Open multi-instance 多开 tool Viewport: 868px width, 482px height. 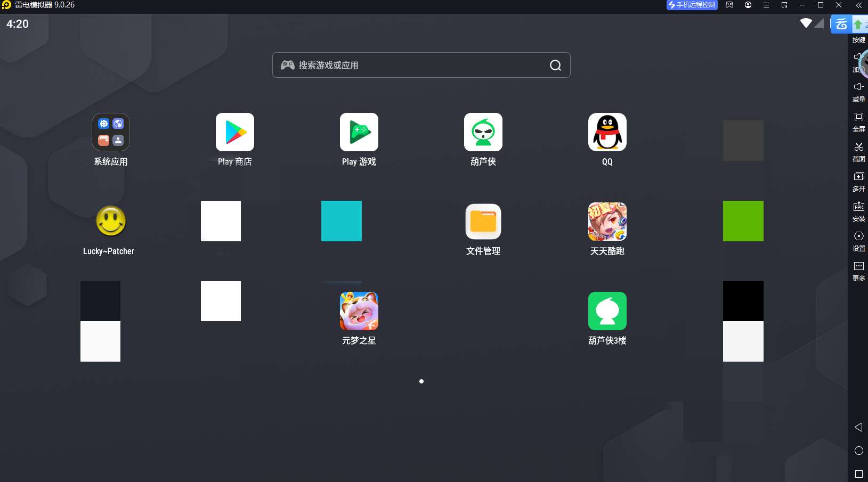[859, 182]
